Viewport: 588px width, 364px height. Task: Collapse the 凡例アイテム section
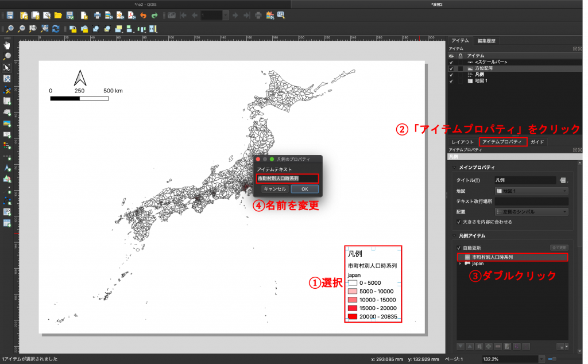454,236
